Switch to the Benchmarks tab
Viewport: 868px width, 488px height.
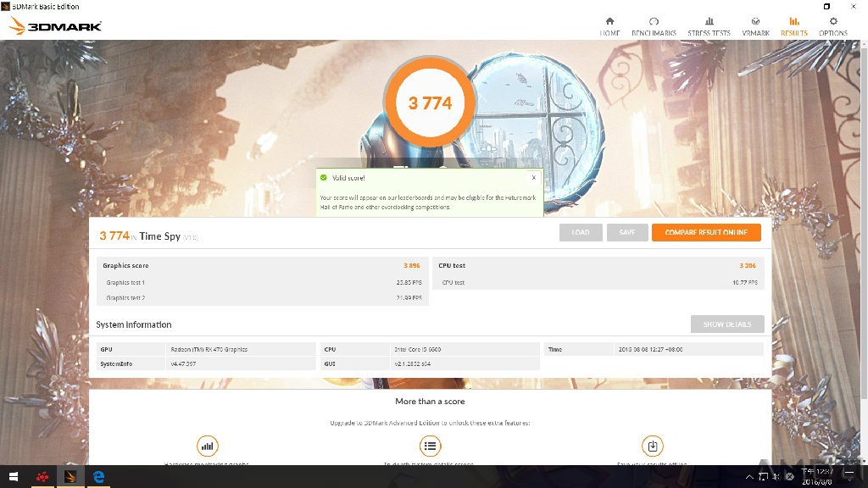tap(654, 26)
